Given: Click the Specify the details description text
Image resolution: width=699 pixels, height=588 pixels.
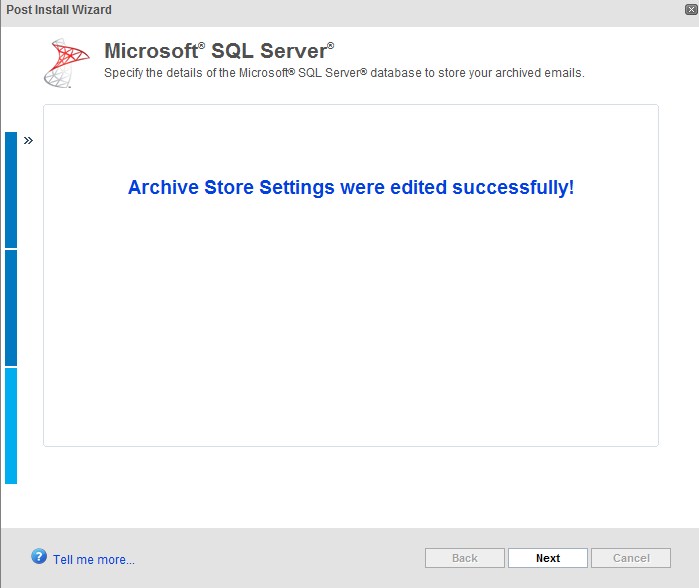Looking at the screenshot, I should (x=344, y=73).
